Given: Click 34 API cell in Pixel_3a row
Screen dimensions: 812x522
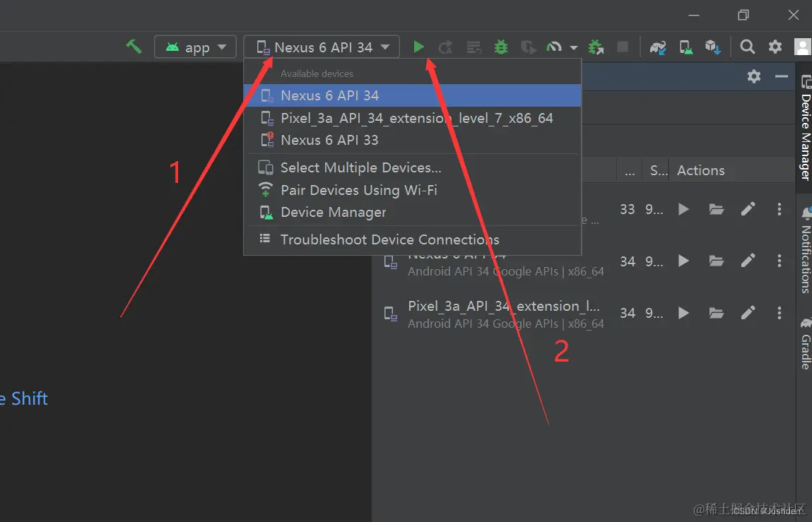Looking at the screenshot, I should [x=628, y=314].
